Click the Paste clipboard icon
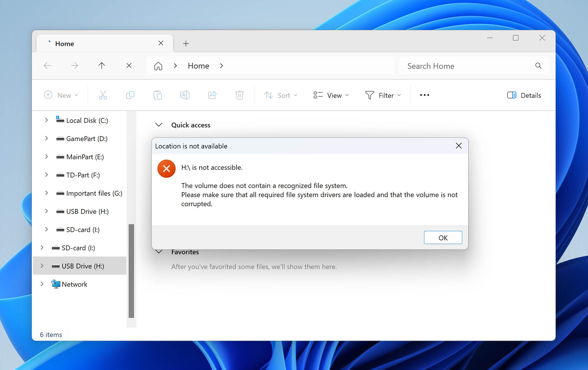The image size is (588, 370). tap(157, 95)
